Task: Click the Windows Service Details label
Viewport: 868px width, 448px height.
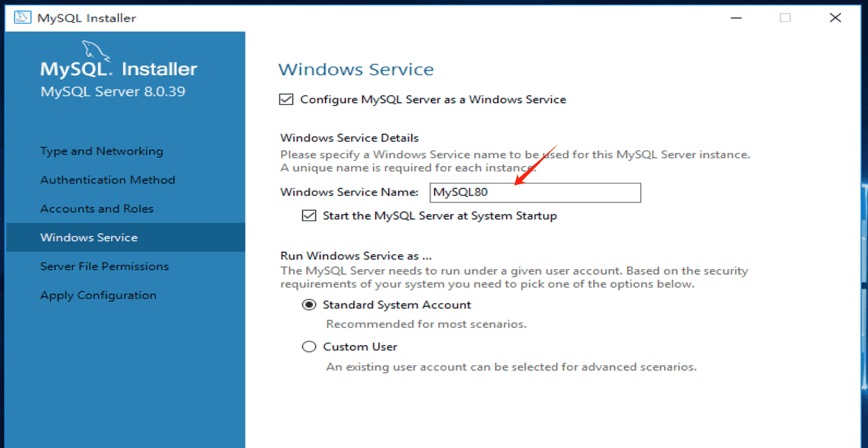Action: pos(350,138)
